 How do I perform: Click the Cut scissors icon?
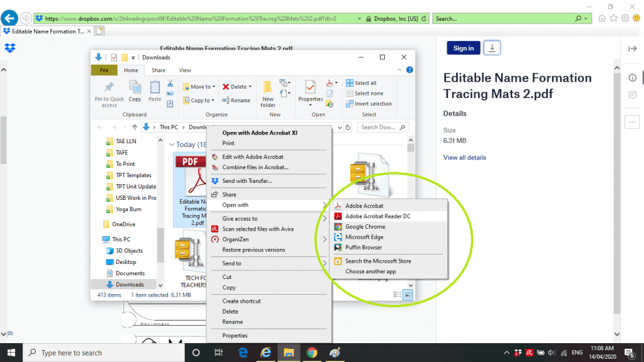[x=170, y=84]
